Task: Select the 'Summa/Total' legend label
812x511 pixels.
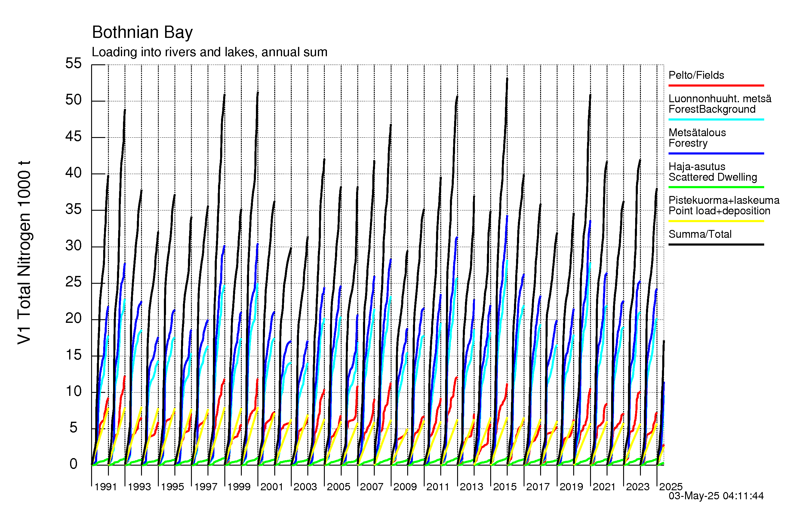Action: (700, 234)
